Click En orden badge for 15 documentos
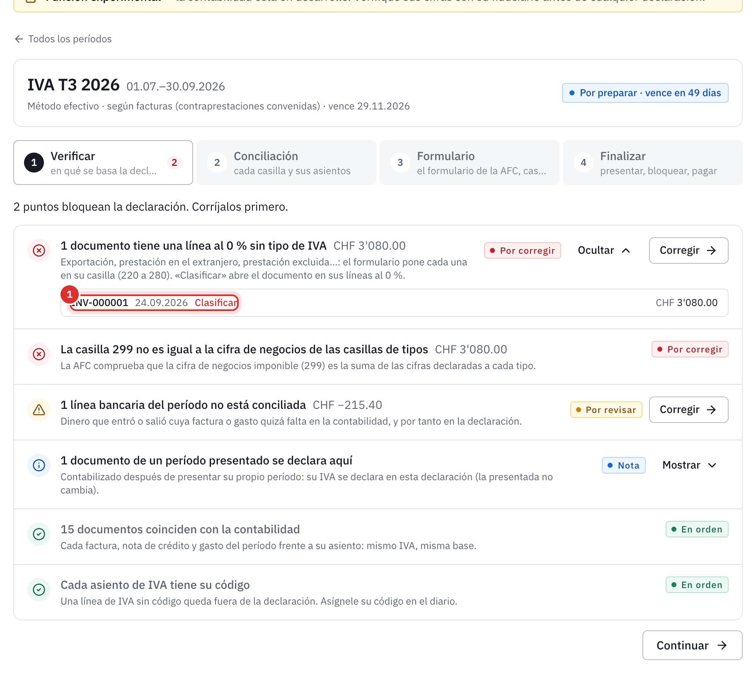 pos(697,529)
